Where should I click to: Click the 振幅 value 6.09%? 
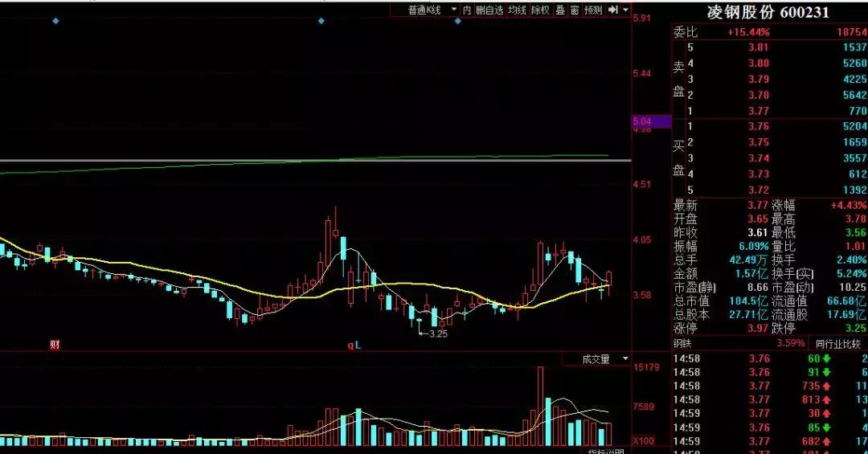754,247
